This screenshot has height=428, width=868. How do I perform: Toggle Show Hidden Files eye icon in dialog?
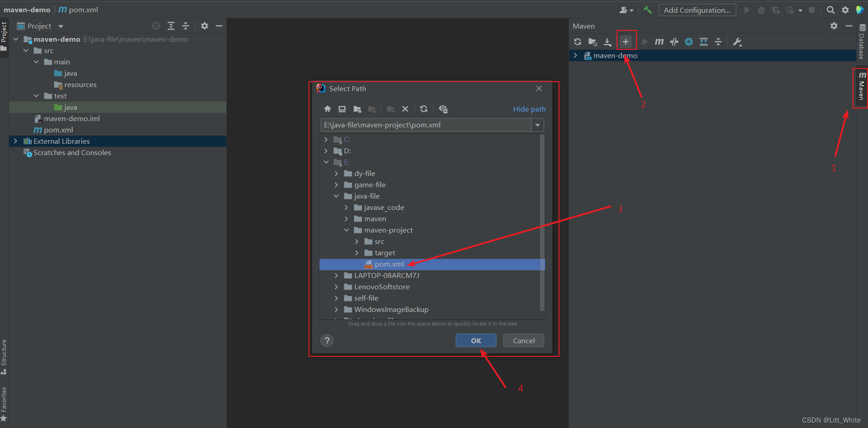click(443, 109)
